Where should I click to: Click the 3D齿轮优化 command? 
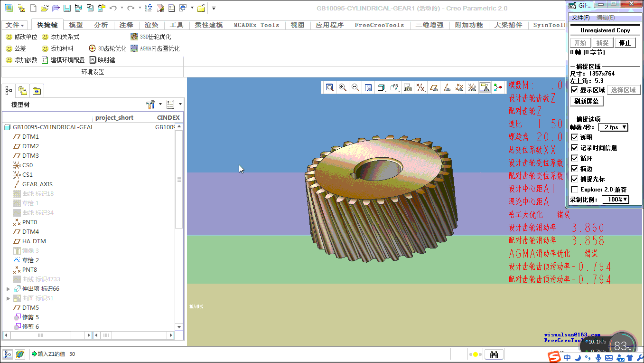pos(108,48)
